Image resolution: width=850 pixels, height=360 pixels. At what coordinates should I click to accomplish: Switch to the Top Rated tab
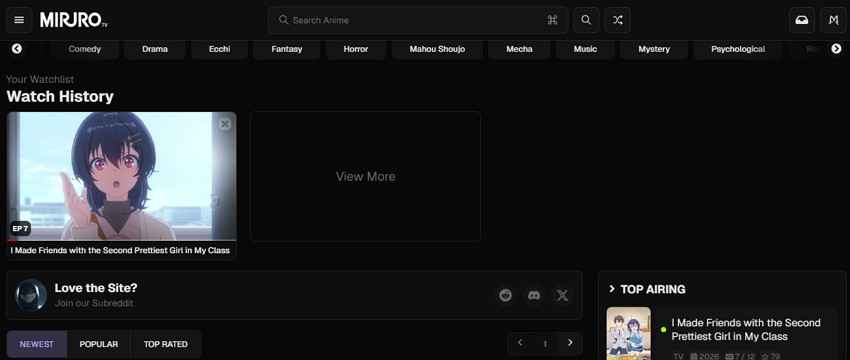click(166, 344)
